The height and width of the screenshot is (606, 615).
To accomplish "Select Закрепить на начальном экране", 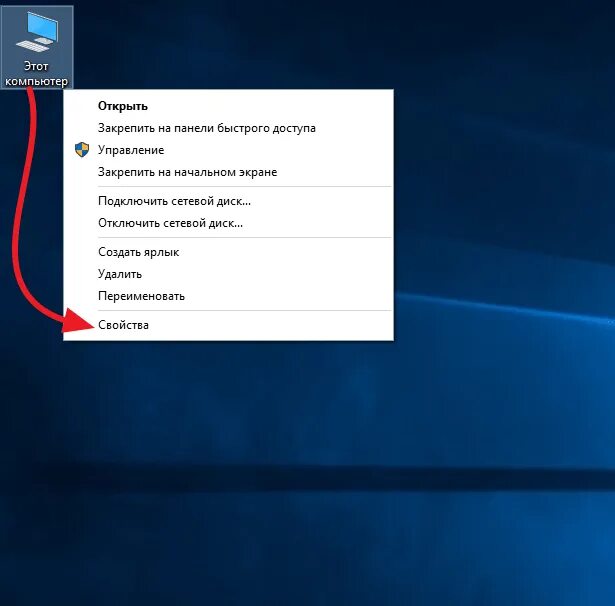I will (228, 172).
